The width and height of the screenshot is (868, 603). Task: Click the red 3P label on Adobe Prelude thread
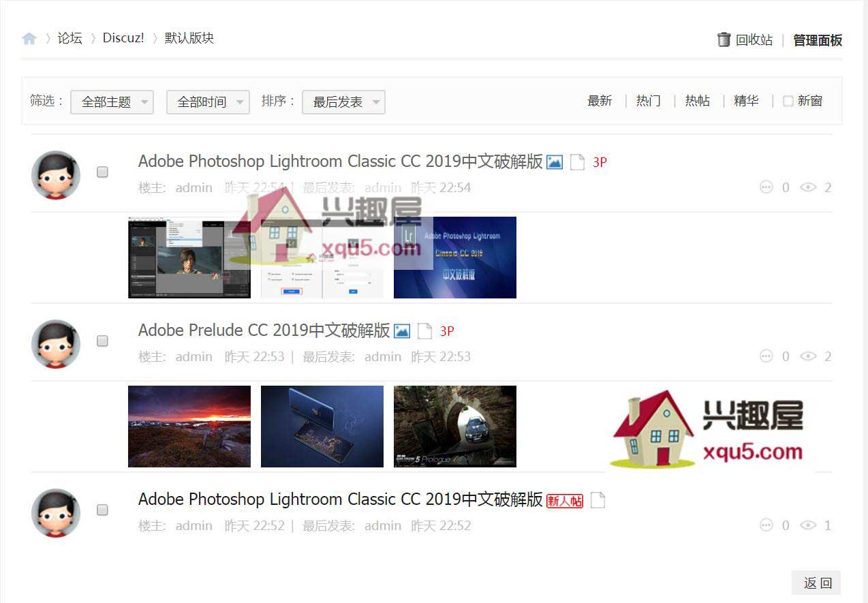(447, 332)
